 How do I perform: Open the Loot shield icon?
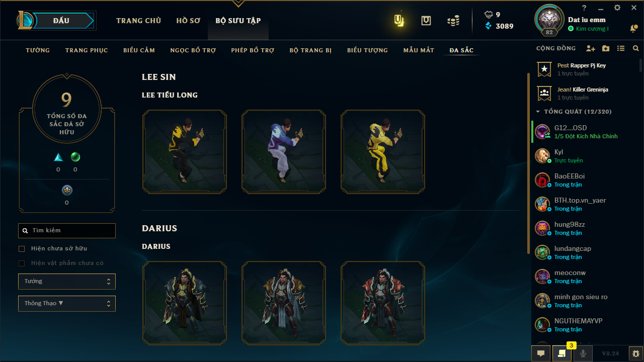click(x=426, y=21)
